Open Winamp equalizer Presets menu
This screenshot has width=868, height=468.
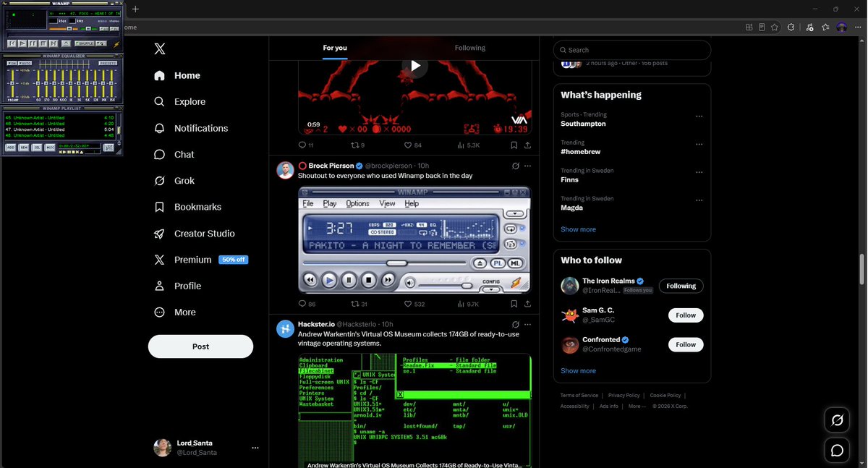108,63
